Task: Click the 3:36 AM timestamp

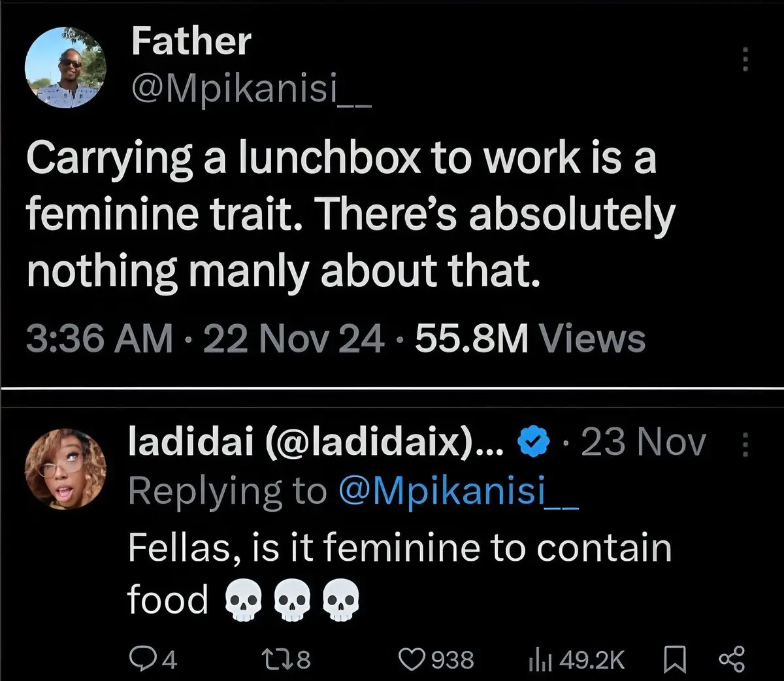Action: pyautogui.click(x=100, y=340)
